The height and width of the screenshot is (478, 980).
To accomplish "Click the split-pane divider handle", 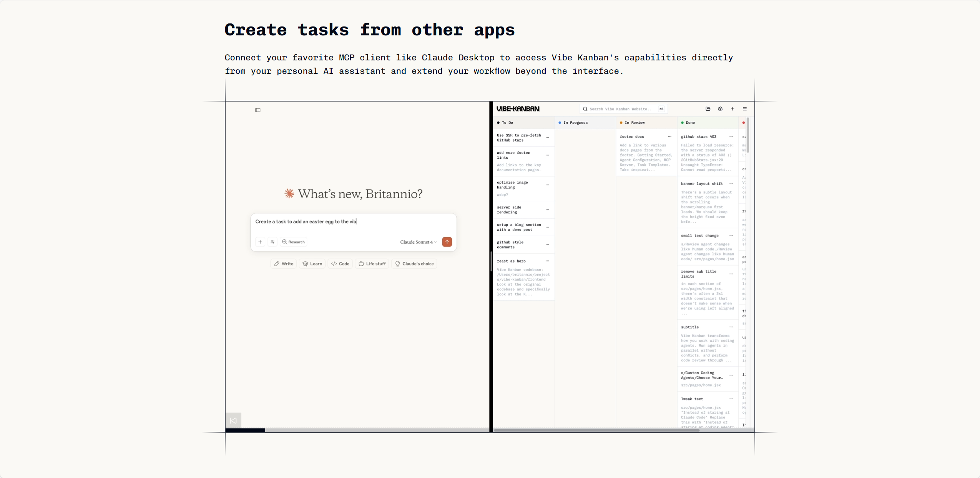I will (491, 261).
